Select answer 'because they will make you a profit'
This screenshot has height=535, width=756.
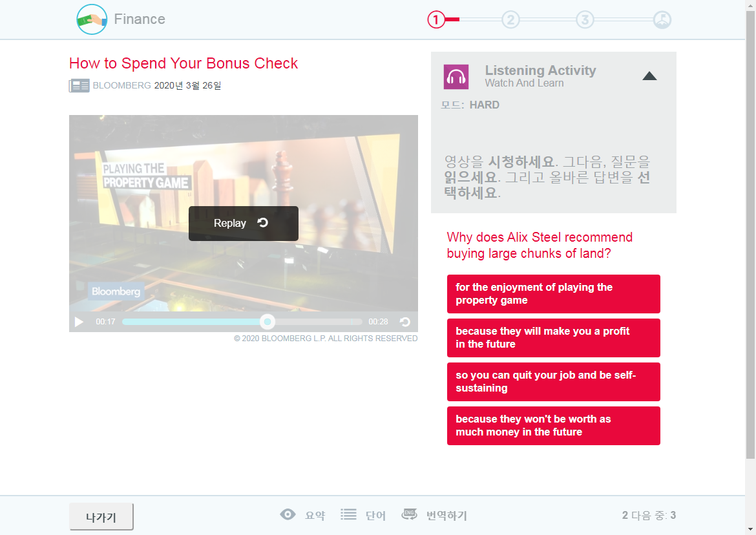coord(554,338)
